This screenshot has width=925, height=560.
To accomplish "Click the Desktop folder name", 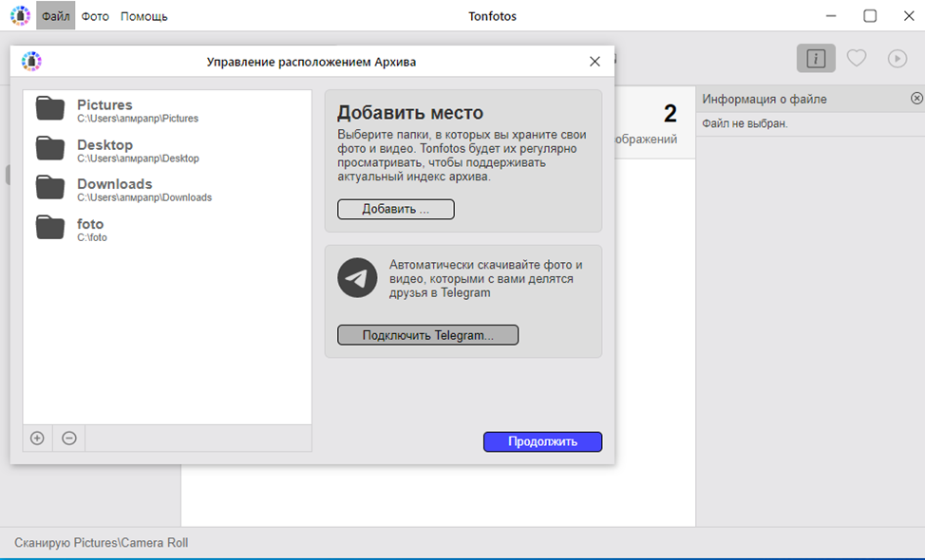I will point(104,145).
